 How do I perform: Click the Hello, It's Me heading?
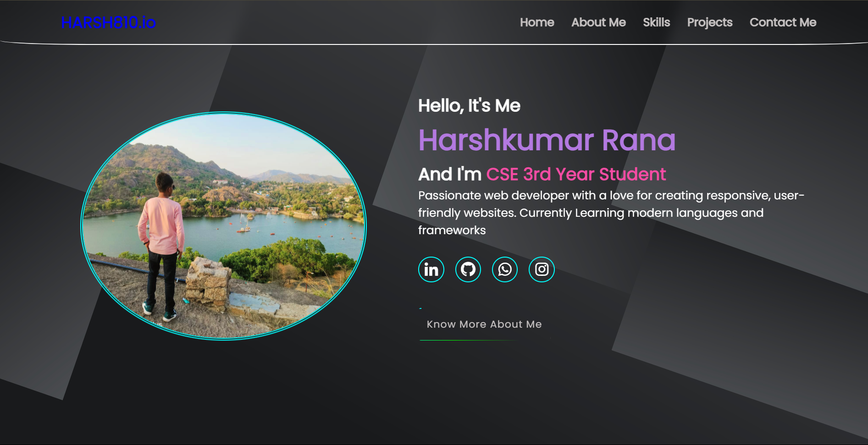469,106
